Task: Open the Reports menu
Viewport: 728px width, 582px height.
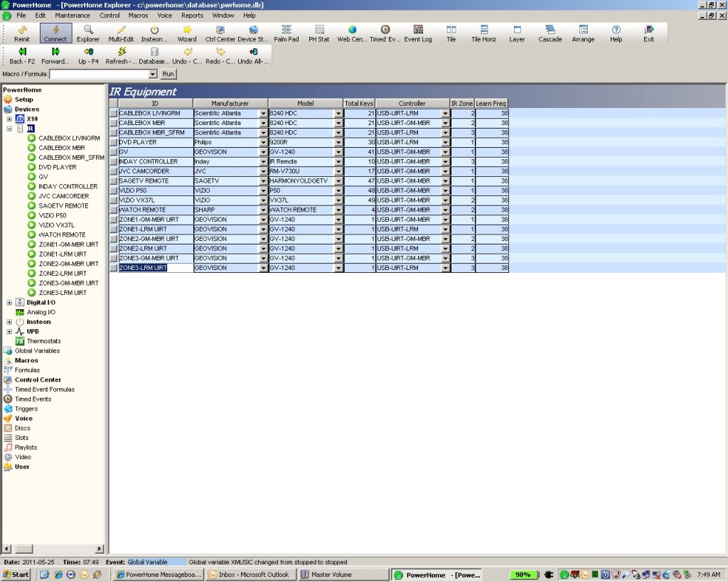Action: pos(192,15)
